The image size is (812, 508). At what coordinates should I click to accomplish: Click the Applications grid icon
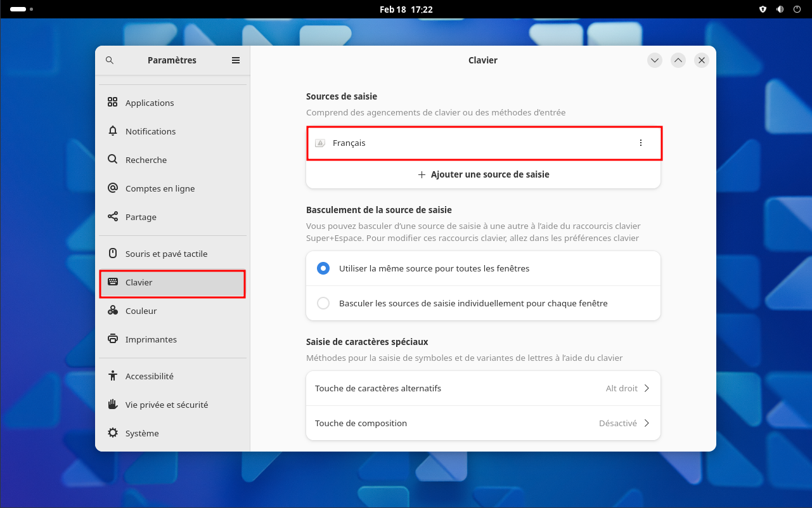click(113, 103)
